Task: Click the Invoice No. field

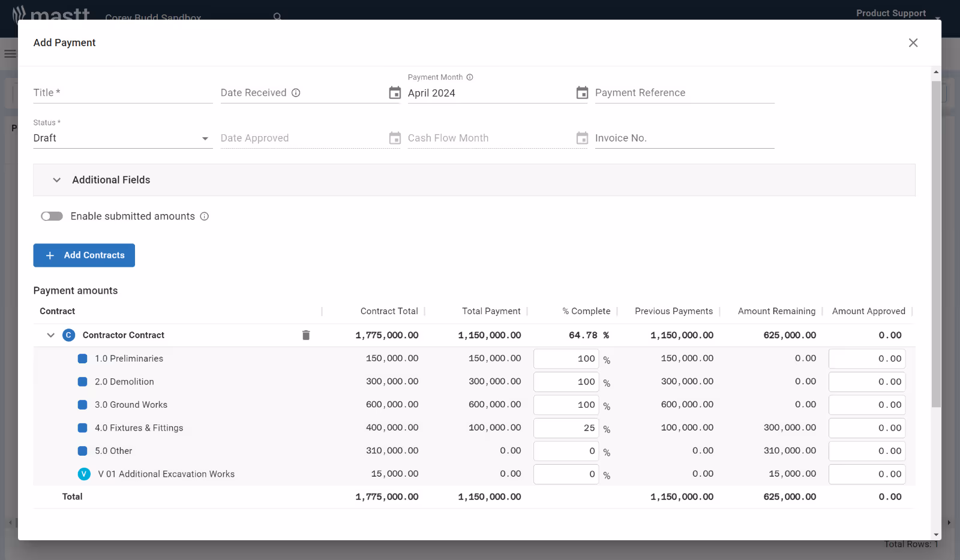Action: tap(685, 139)
